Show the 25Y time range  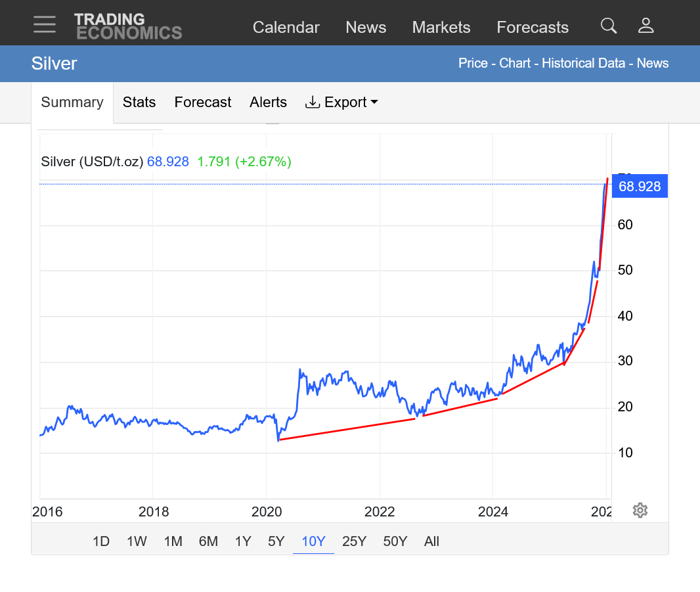tap(354, 541)
